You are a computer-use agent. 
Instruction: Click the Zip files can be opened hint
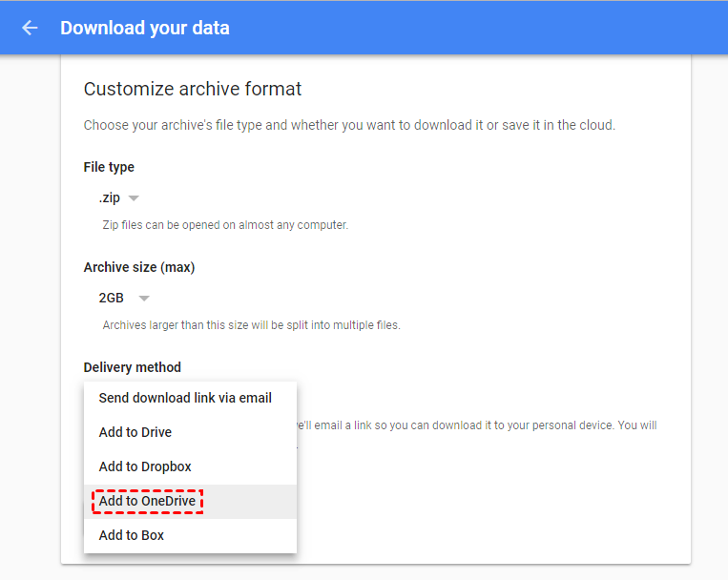pos(225,225)
